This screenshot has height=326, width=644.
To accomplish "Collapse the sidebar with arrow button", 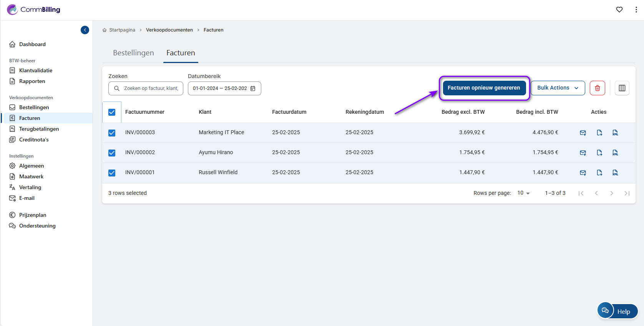I will point(85,30).
